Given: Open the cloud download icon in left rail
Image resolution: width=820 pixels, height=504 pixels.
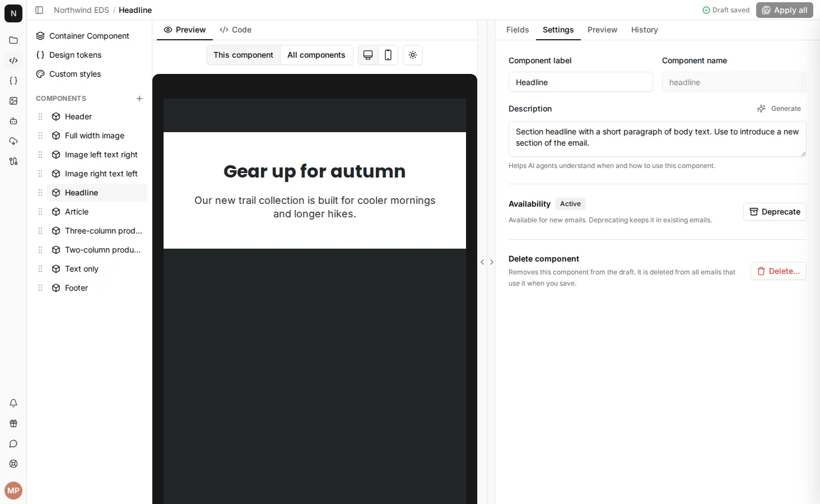Looking at the screenshot, I should [13, 141].
